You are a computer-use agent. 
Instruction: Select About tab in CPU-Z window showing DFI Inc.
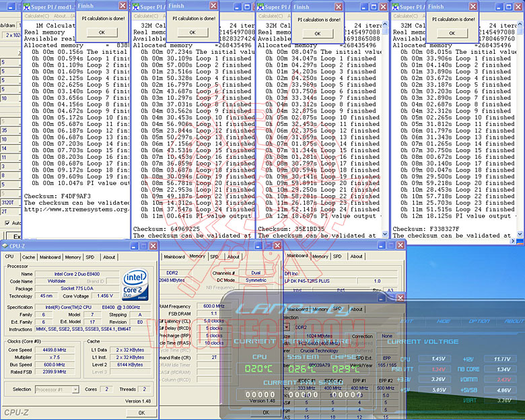point(356,256)
